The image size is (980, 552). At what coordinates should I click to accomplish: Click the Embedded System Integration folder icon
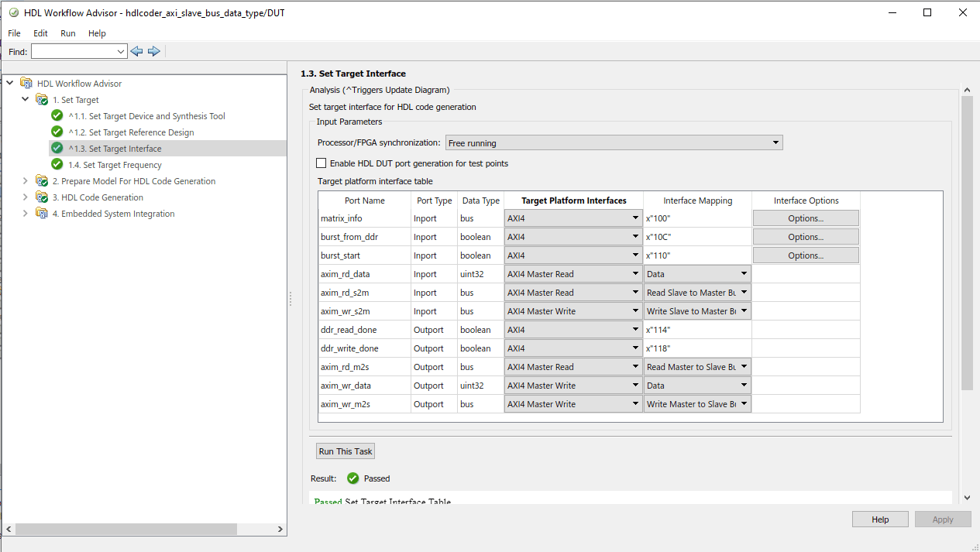42,214
